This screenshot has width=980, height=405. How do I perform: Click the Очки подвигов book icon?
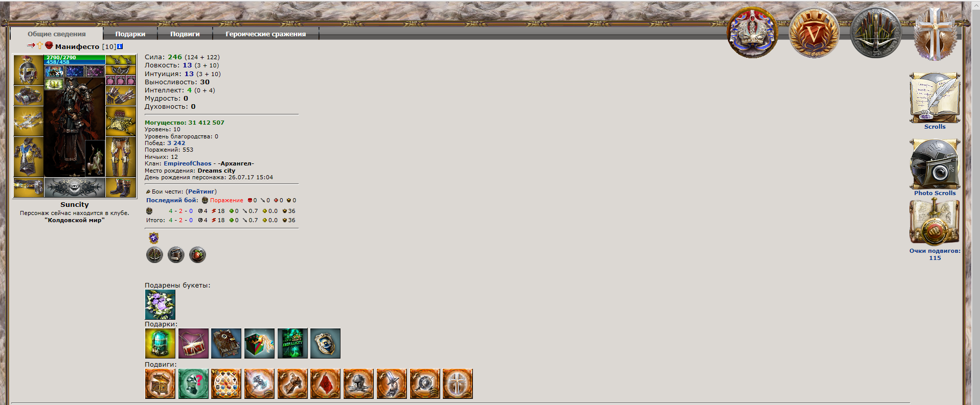coord(935,222)
